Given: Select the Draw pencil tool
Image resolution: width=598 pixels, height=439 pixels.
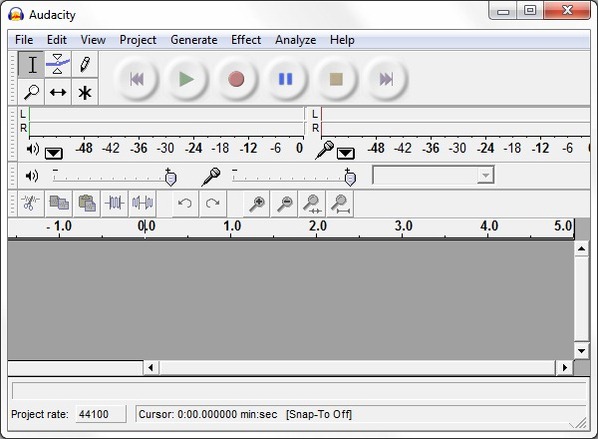Looking at the screenshot, I should [85, 64].
